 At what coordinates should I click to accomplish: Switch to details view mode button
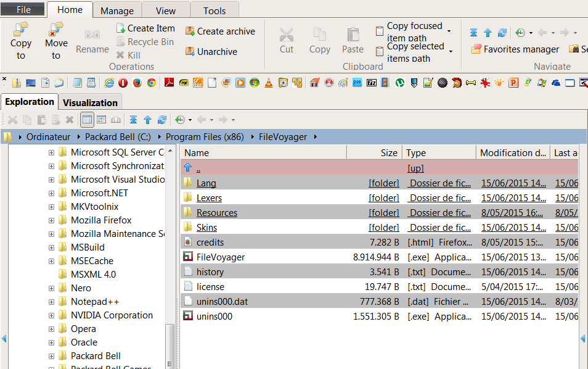coord(87,120)
